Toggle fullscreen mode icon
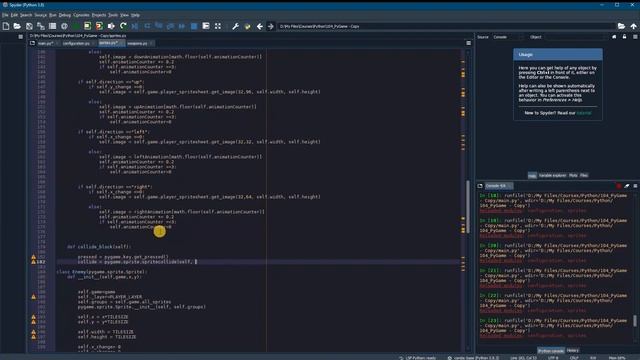Screen dimensions: 640x360 pyautogui.click(x=218, y=26)
